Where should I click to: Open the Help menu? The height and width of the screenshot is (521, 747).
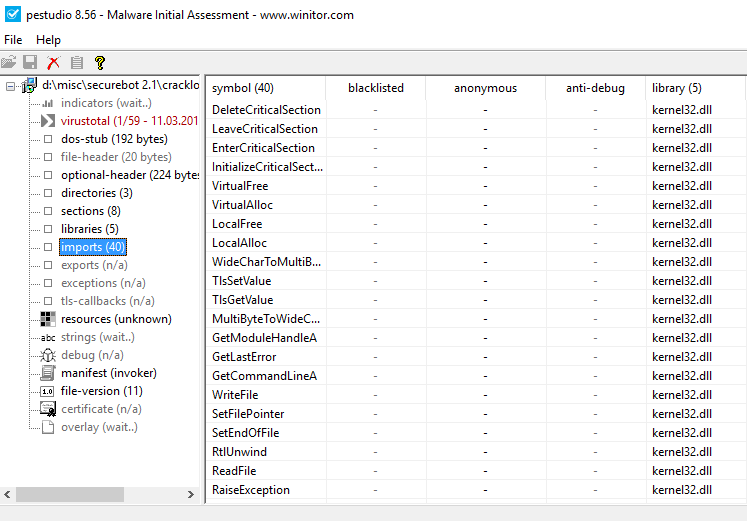(48, 40)
